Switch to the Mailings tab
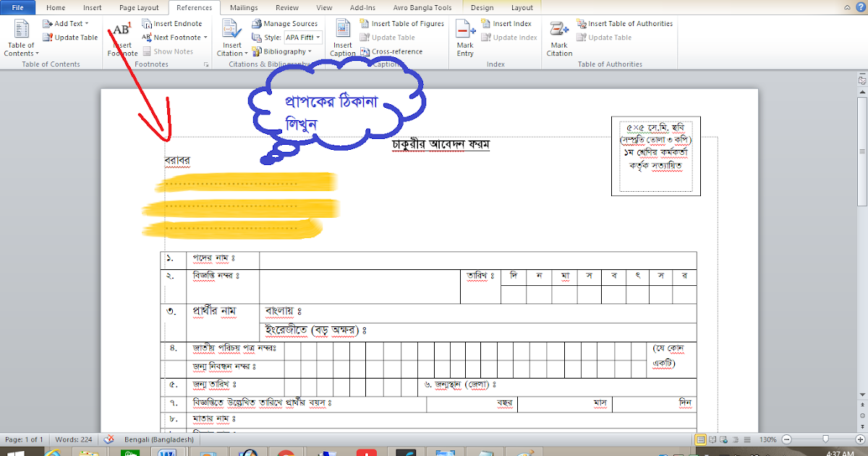 (x=243, y=7)
